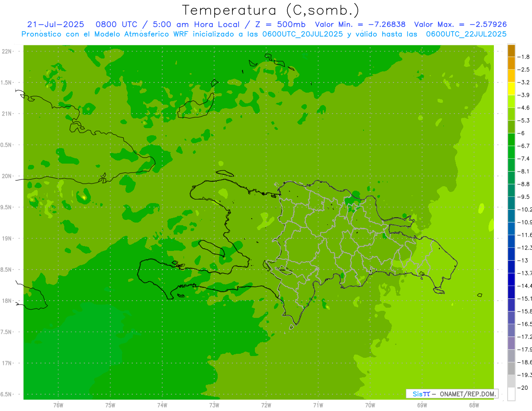Click the "72W" longitude axis label
This screenshot has width=532, height=411.
tap(266, 405)
